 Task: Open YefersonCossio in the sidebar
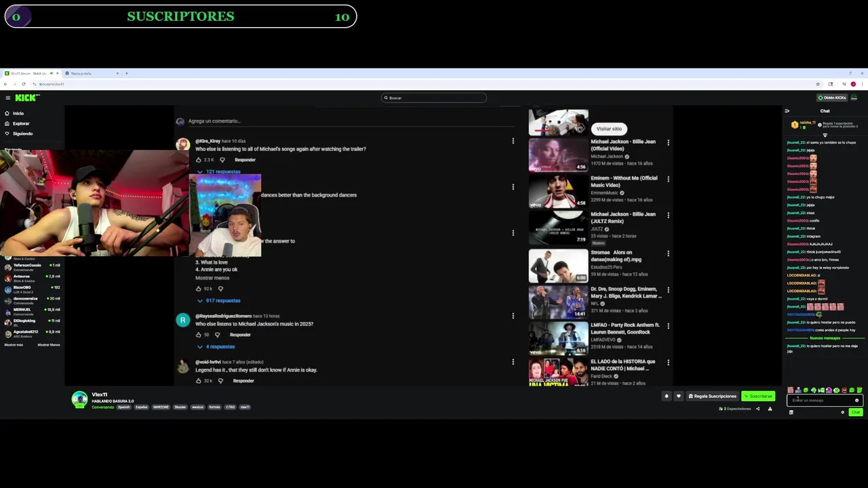33,267
